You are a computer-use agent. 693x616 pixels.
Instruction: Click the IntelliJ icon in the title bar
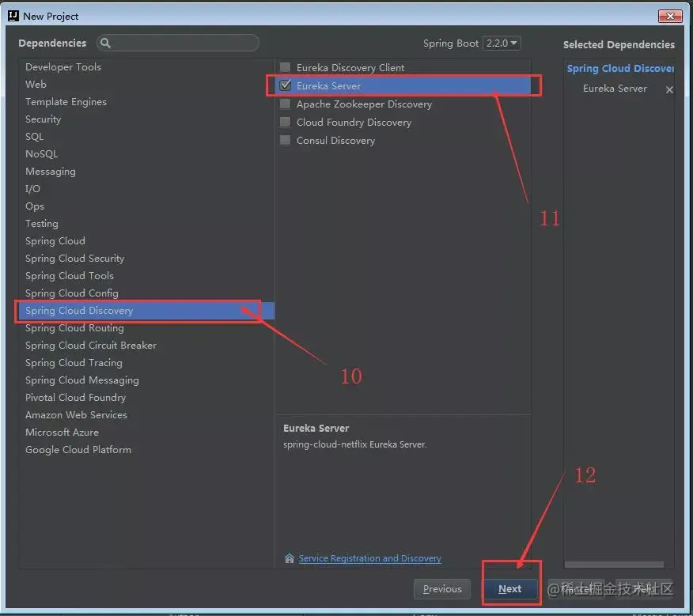pyautogui.click(x=13, y=16)
